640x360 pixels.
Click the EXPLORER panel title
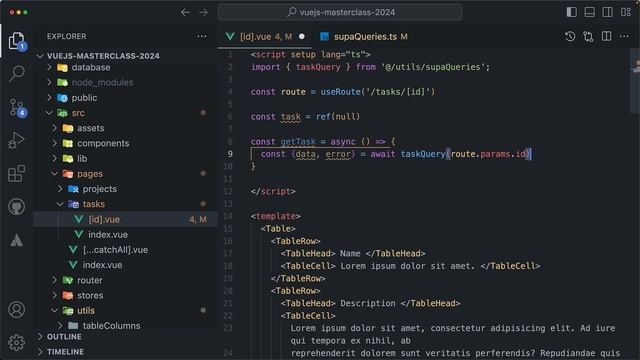[x=67, y=36]
